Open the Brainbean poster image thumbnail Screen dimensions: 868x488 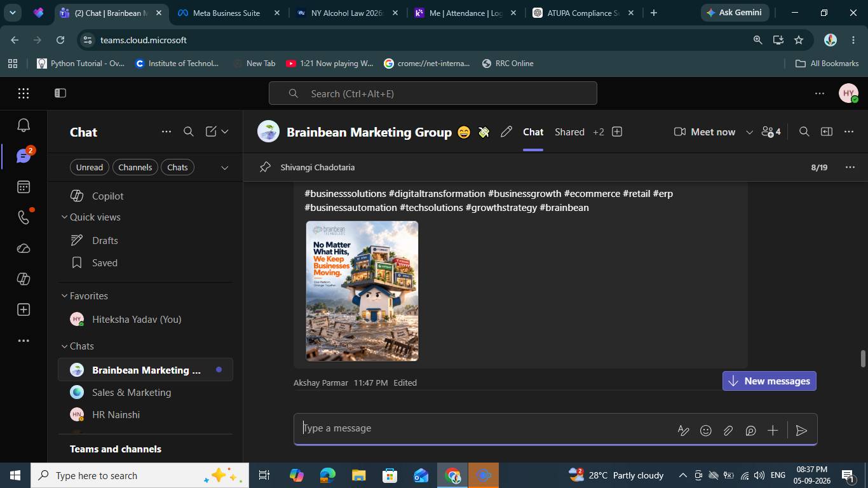pos(362,291)
